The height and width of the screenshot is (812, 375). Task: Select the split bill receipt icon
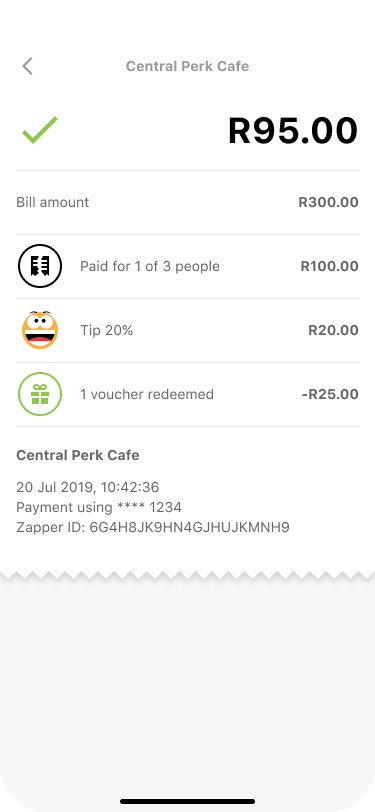point(40,266)
